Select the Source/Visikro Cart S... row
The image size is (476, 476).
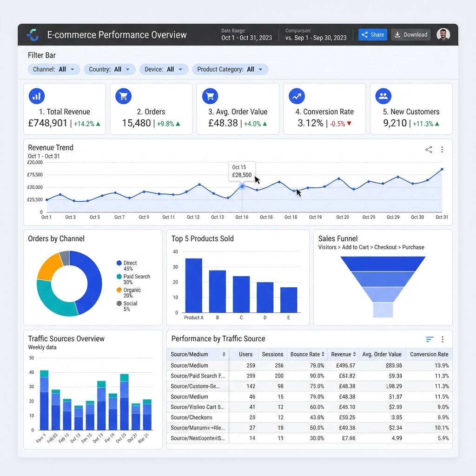tap(309, 407)
